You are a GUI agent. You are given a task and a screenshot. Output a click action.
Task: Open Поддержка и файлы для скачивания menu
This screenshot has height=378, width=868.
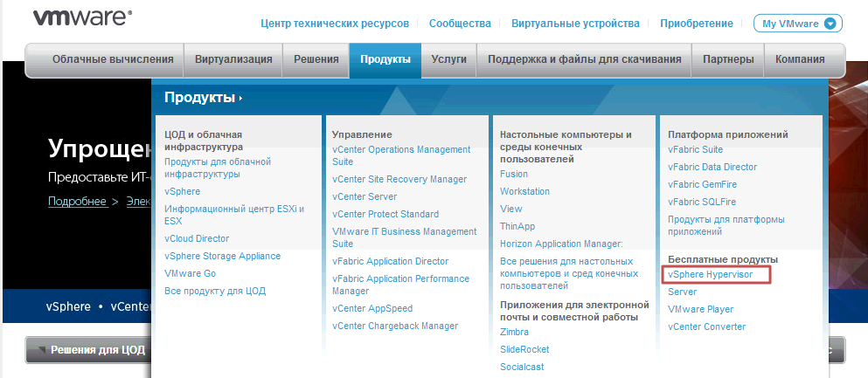[x=585, y=59]
